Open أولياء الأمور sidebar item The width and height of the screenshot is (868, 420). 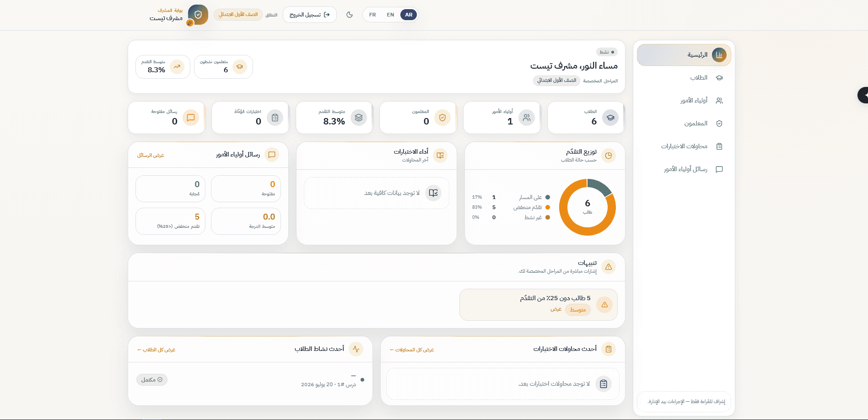684,101
